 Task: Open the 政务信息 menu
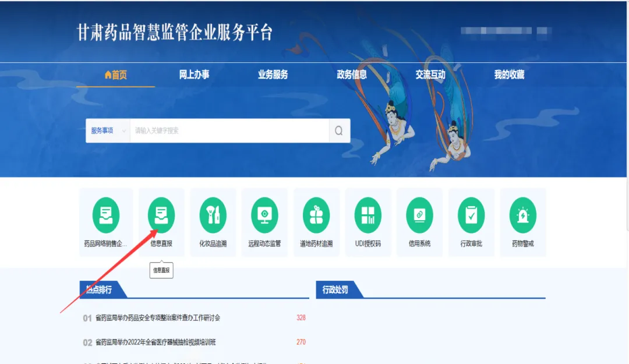(351, 75)
